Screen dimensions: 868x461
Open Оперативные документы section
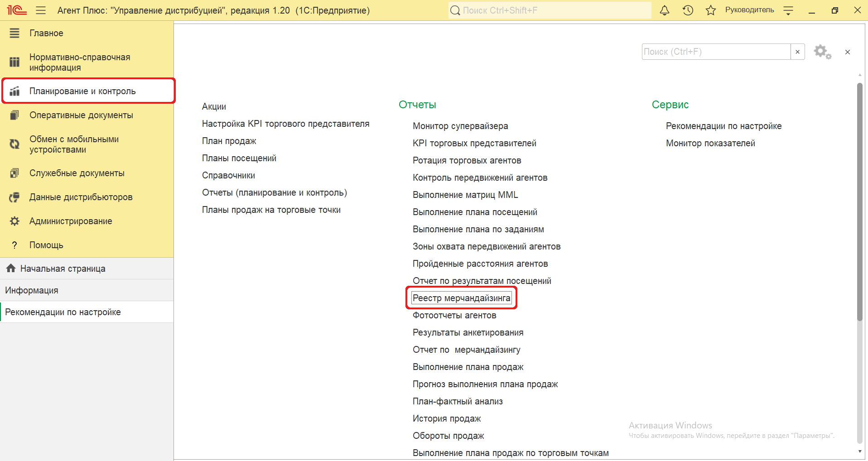coord(87,115)
